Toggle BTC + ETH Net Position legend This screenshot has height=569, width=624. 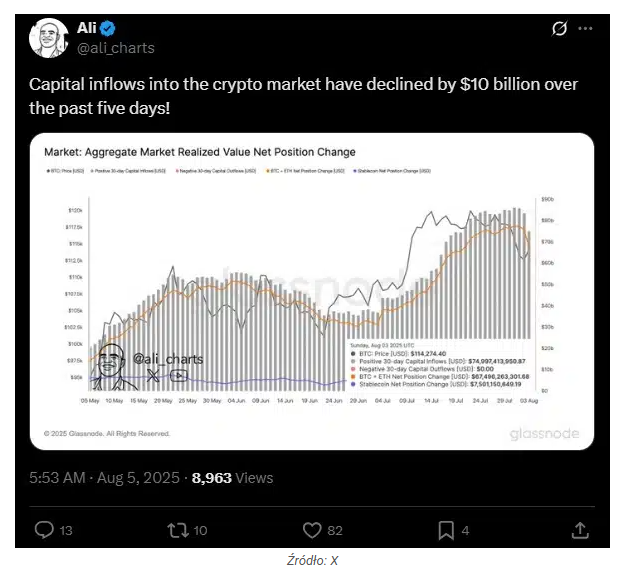click(305, 171)
